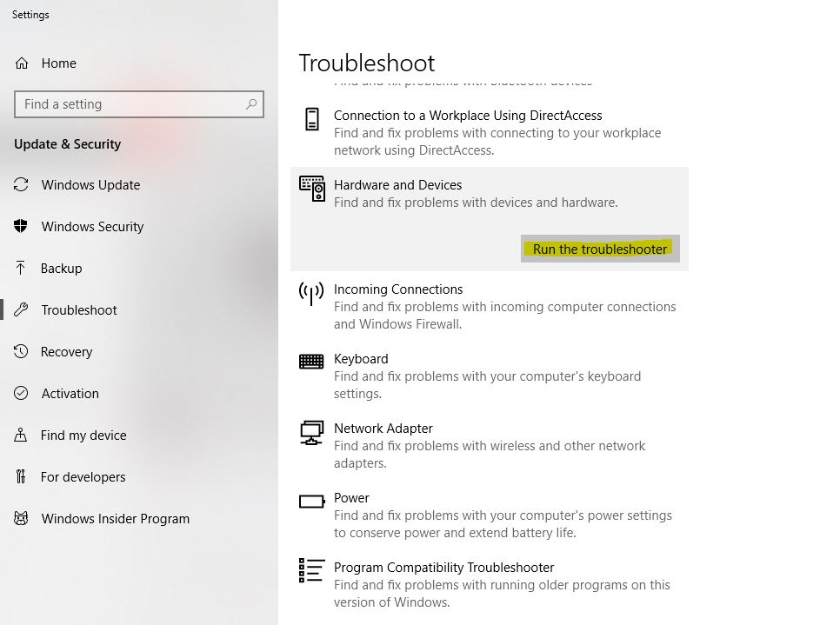Expand the Hardware and Devices entry

397,184
